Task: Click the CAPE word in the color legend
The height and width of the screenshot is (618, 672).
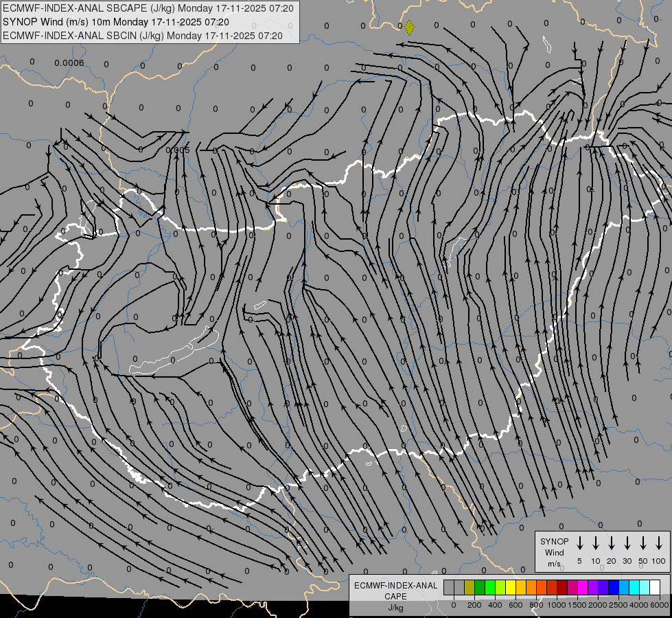Action: (x=395, y=597)
